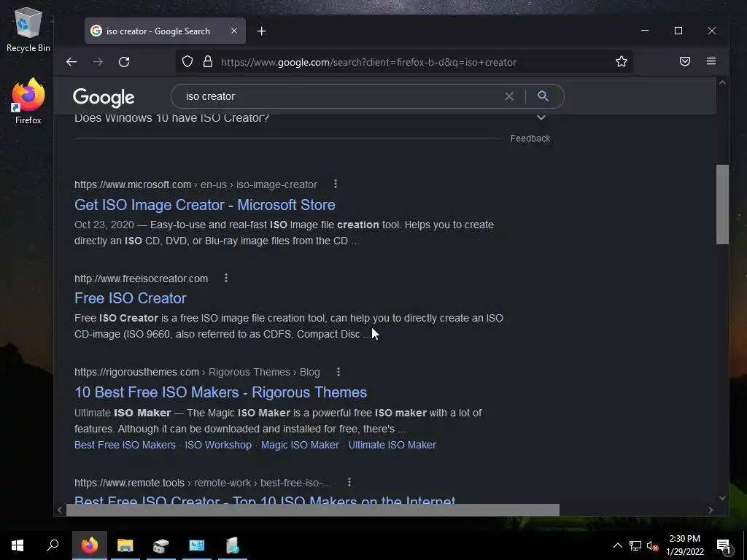Viewport: 747px width, 560px height.
Task: Open options menu for remote.tools result
Action: 349,482
